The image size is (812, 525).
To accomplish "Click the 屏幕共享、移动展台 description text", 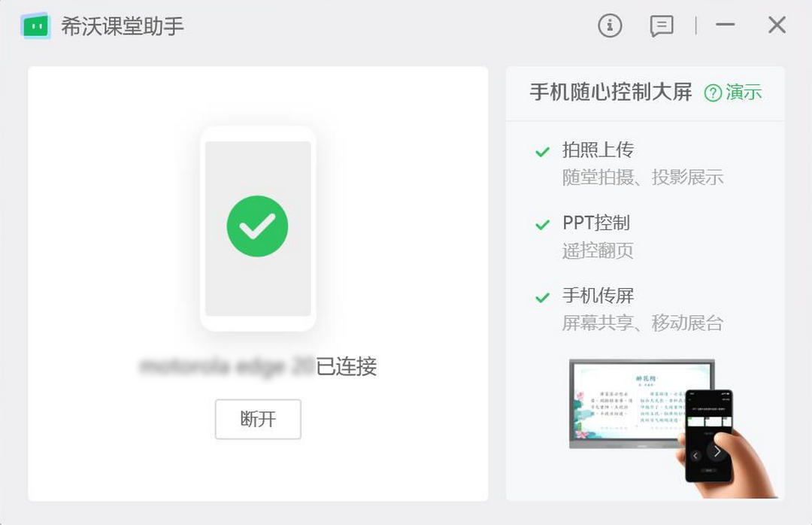I will pyautogui.click(x=642, y=323).
